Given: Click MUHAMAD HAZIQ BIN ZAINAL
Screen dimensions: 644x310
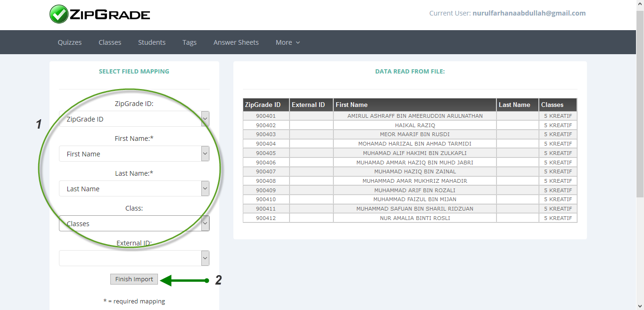Looking at the screenshot, I should point(415,171).
